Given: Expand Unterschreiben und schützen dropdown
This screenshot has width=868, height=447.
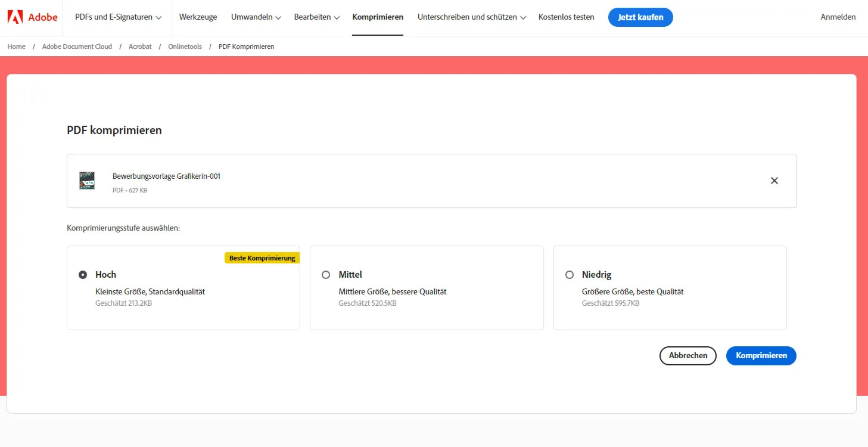Looking at the screenshot, I should pyautogui.click(x=472, y=17).
